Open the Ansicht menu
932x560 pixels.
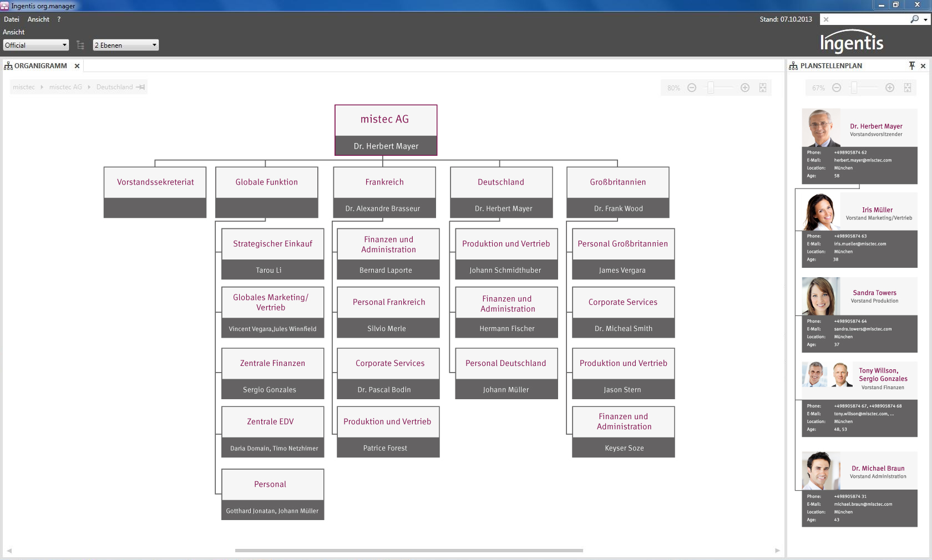[38, 19]
